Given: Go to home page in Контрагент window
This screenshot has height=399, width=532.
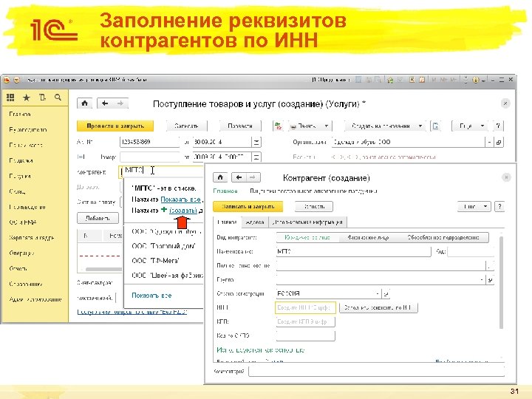Looking at the screenshot, I should point(220,177).
